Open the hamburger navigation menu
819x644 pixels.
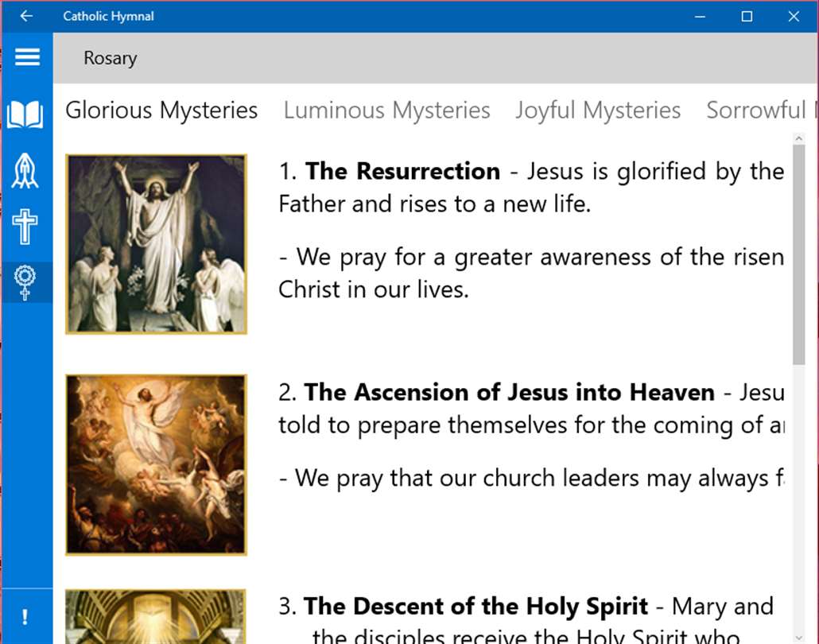(27, 57)
